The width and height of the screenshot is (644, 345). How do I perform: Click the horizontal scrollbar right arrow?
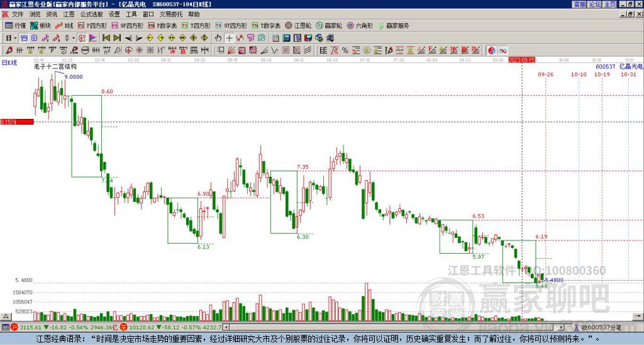(x=562, y=327)
